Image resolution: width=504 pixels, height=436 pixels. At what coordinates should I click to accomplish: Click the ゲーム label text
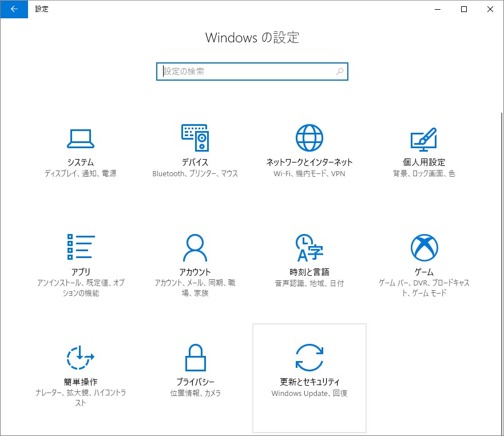(x=424, y=272)
